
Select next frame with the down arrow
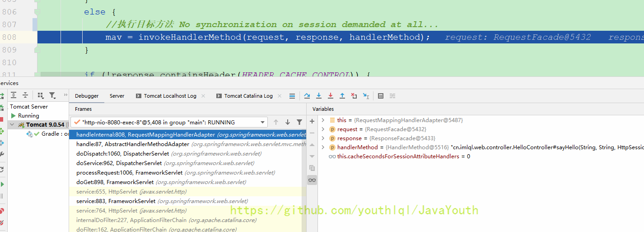point(288,122)
